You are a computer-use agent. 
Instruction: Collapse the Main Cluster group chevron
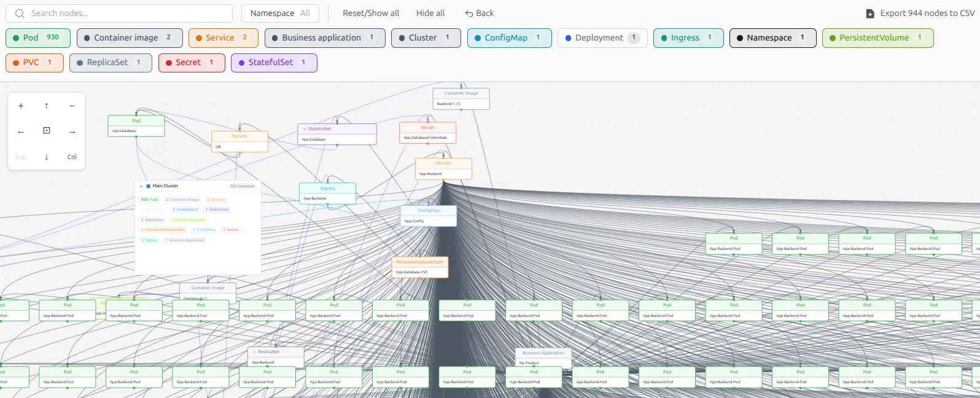click(141, 186)
